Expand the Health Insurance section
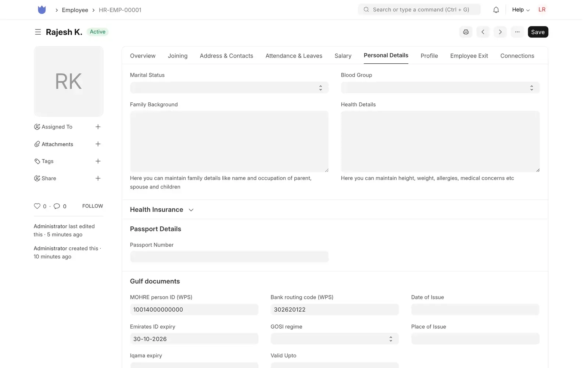 [162, 210]
